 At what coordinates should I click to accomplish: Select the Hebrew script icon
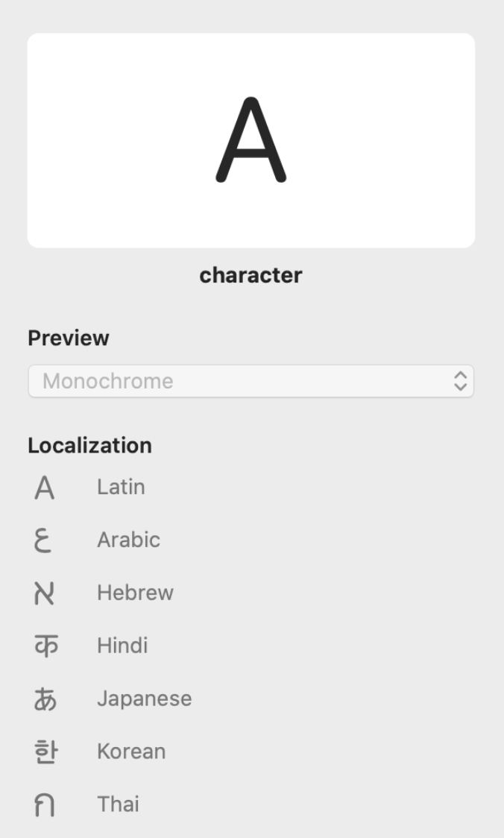coord(44,593)
